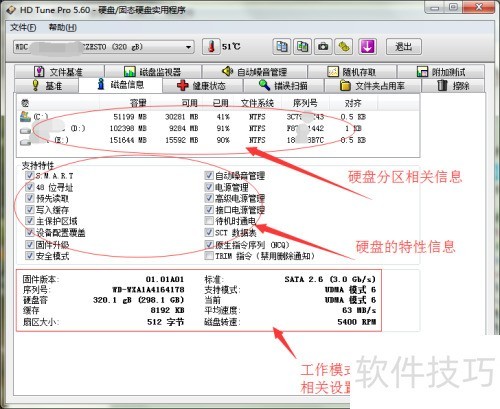500x409 pixels.
Task: Switch to the 错误扫描 tab
Action: coord(284,86)
